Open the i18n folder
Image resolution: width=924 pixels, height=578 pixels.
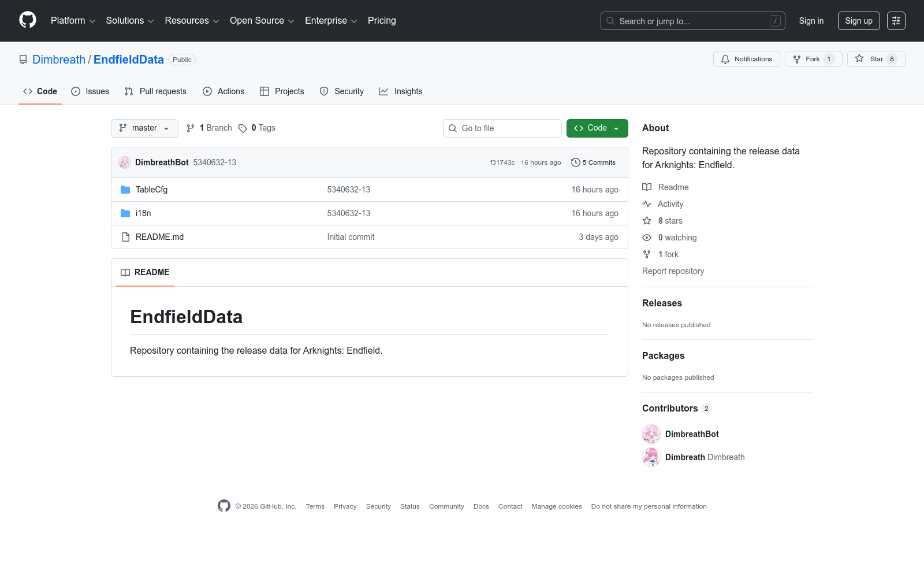pos(143,213)
